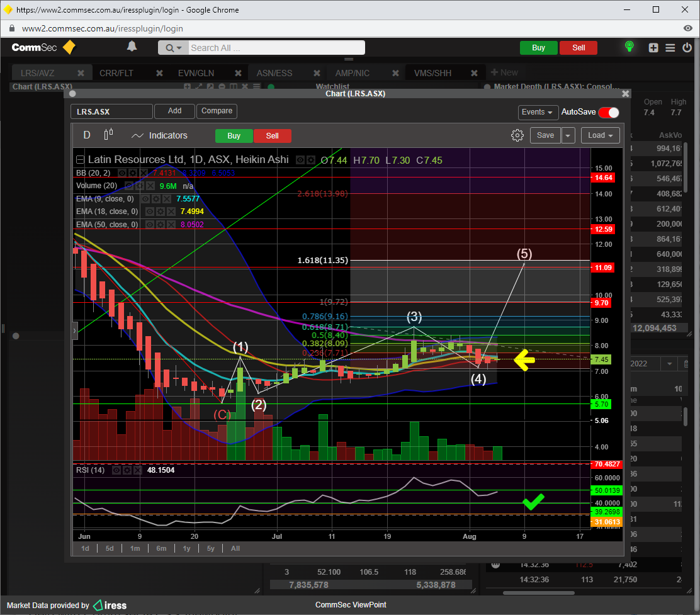The image size is (700, 615).
Task: Remove the EMA (9, close, 0) indicator
Action: (x=167, y=199)
